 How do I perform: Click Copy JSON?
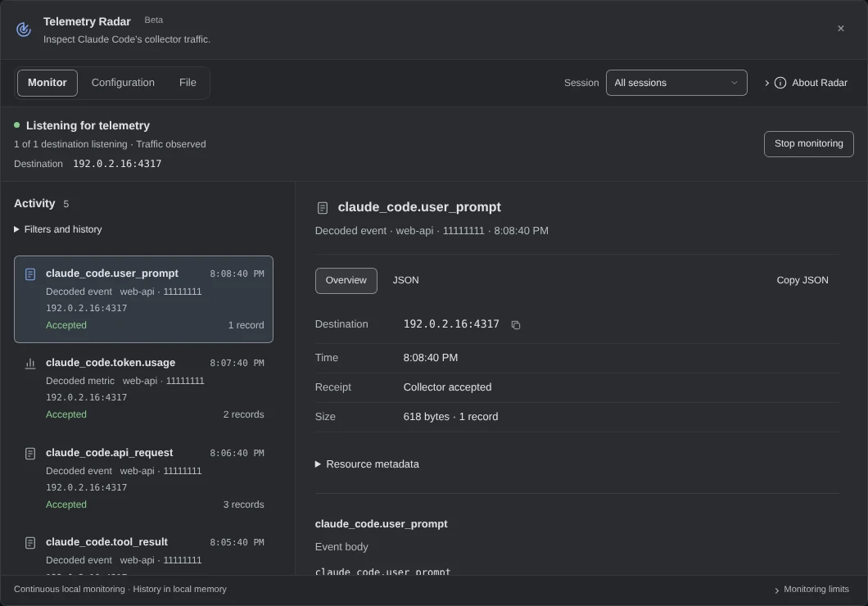(x=802, y=281)
